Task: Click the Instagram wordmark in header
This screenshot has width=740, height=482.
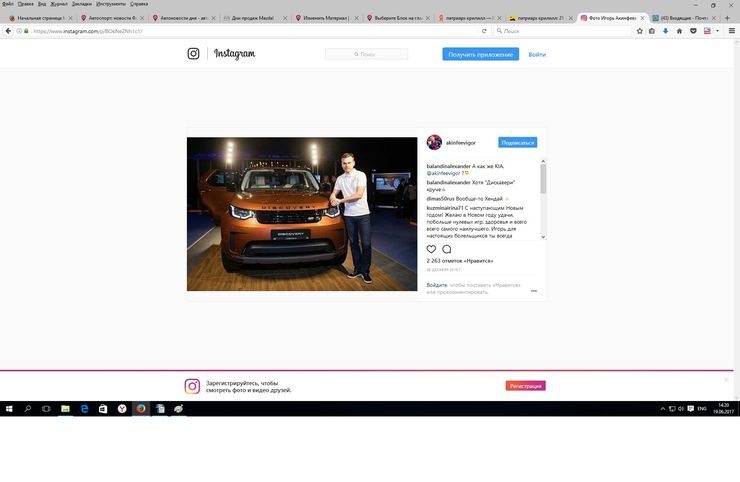Action: [235, 54]
